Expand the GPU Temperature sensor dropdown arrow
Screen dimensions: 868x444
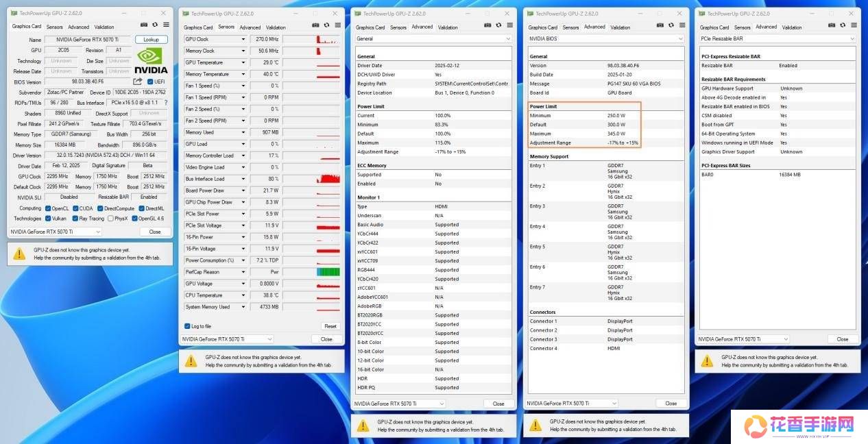[243, 62]
